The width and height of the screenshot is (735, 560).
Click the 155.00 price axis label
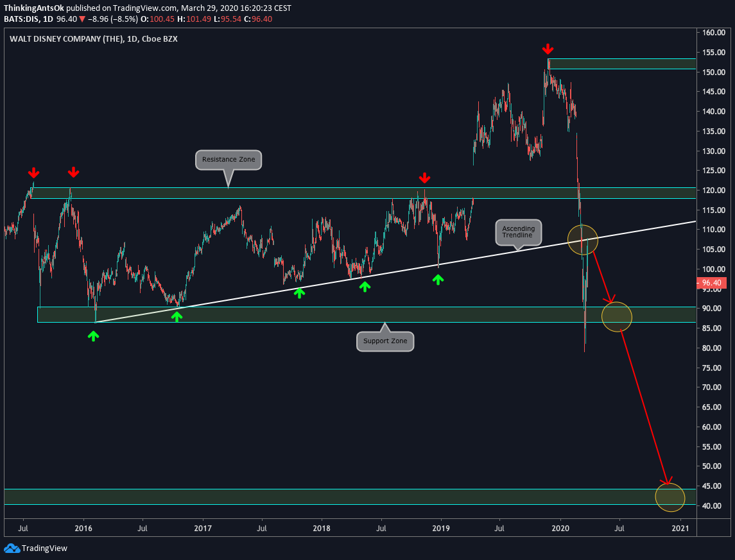coord(714,53)
